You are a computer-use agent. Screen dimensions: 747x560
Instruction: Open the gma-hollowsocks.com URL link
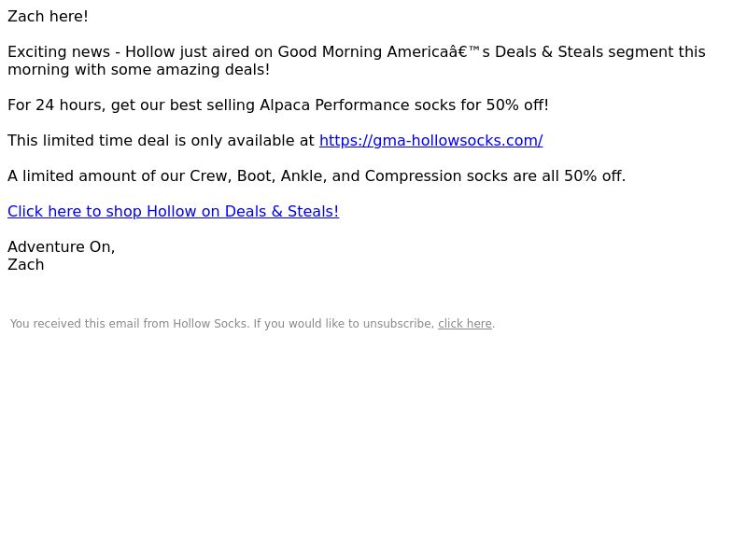click(430, 141)
